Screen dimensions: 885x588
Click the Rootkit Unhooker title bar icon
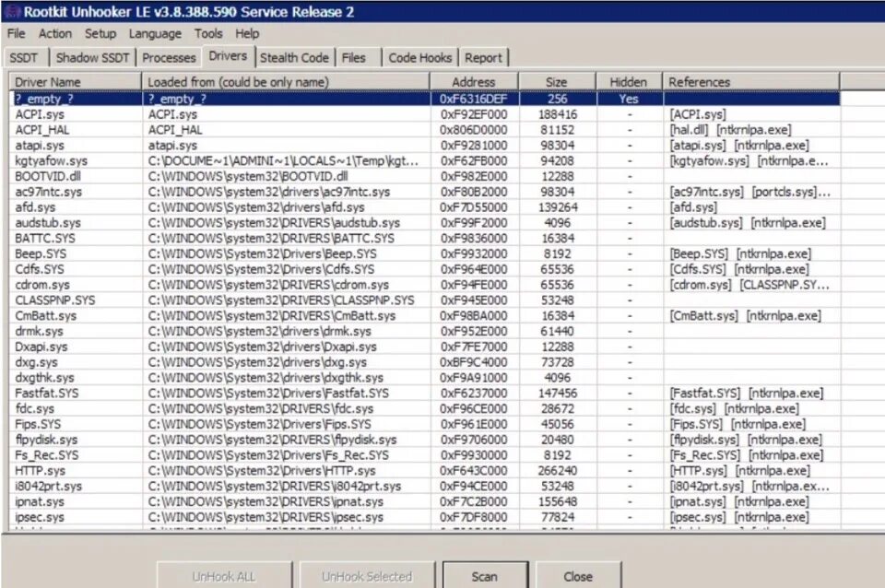point(12,12)
